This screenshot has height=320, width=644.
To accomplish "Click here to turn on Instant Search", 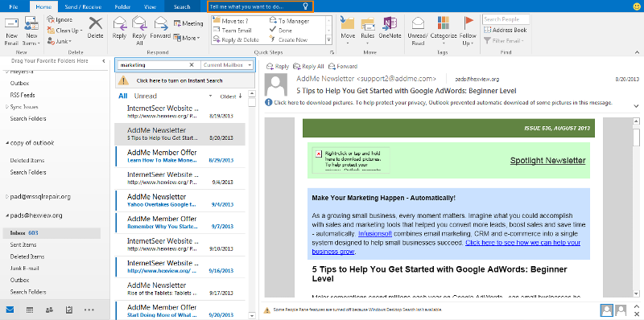I will (185, 80).
